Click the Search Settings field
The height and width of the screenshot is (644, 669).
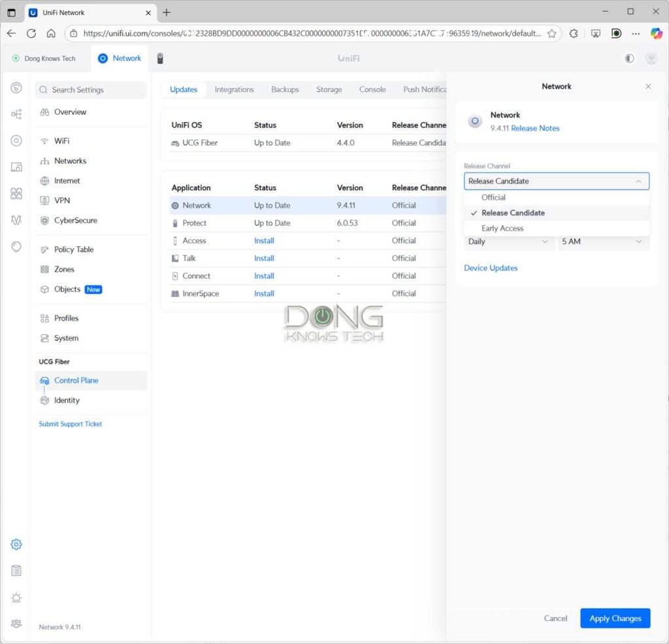click(x=90, y=89)
